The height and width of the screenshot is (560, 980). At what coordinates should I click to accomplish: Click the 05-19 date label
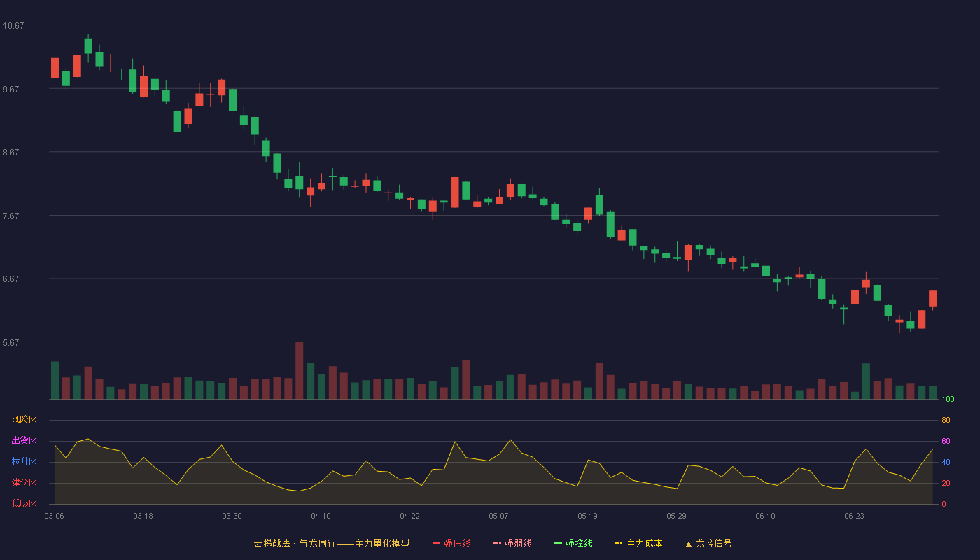tap(587, 516)
